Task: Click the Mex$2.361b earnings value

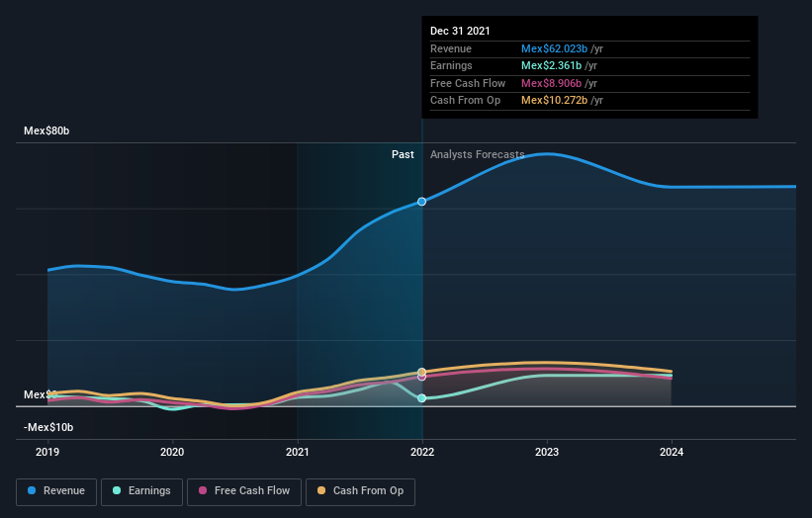Action: (552, 65)
